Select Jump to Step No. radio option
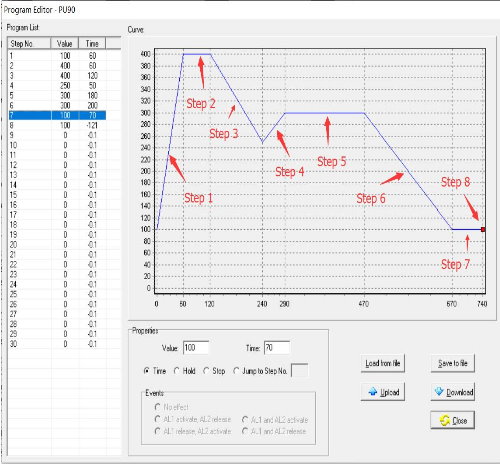 [236, 371]
